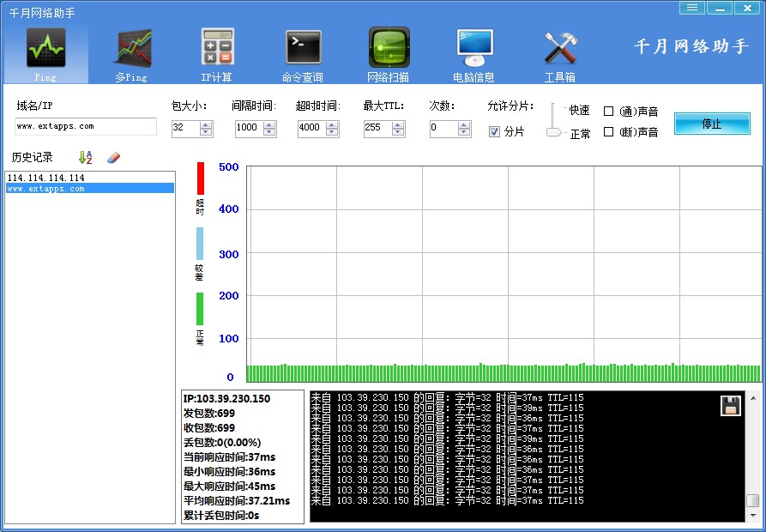Enable the (通)声音 sound checkbox
The image size is (766, 532).
pyautogui.click(x=608, y=112)
